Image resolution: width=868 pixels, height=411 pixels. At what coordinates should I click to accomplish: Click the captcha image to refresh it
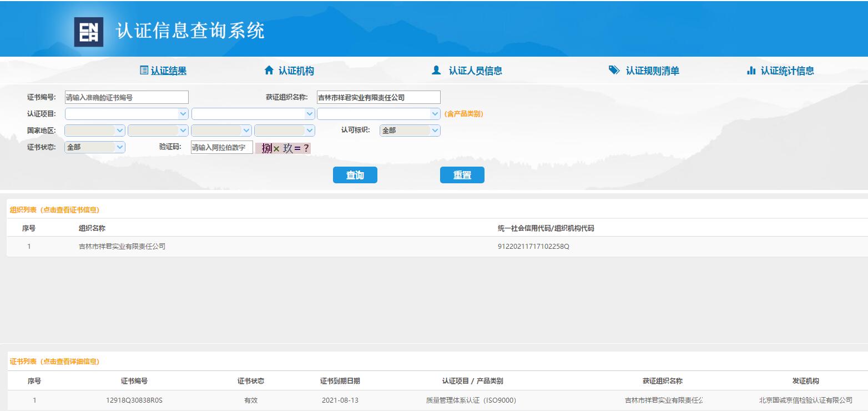283,148
